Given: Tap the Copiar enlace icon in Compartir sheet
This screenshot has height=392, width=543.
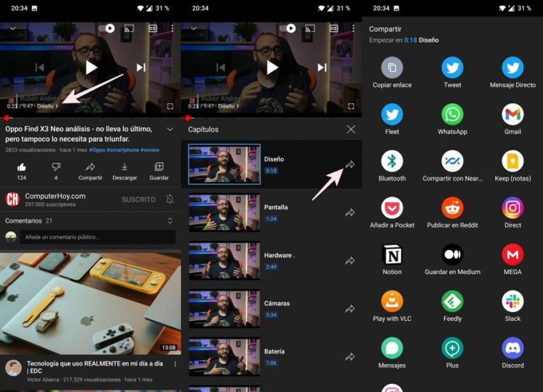Looking at the screenshot, I should pos(392,67).
